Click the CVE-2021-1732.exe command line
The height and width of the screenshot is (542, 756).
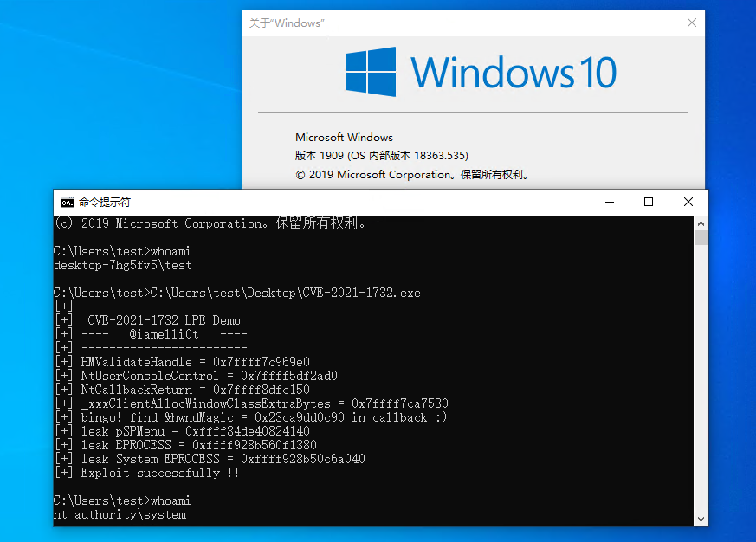tap(236, 294)
